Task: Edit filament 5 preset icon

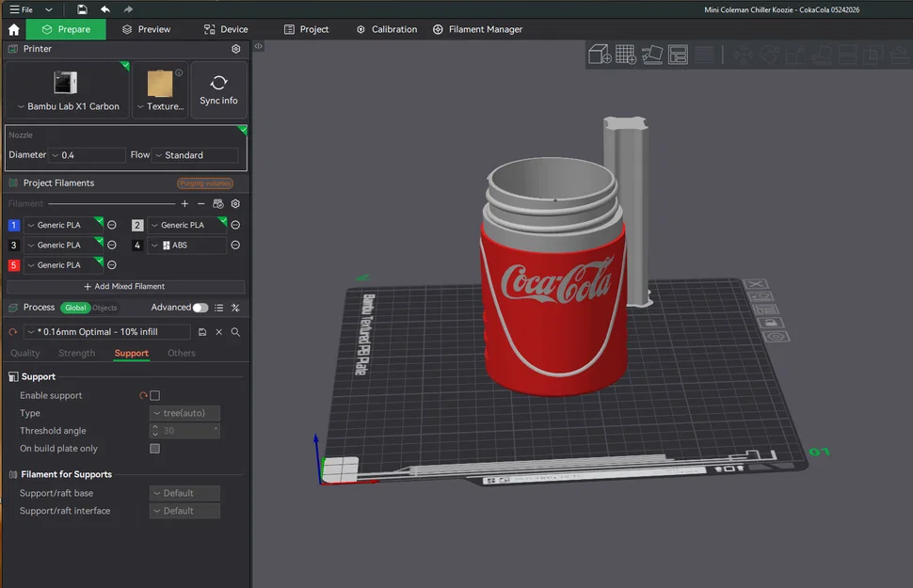Action: click(x=112, y=265)
